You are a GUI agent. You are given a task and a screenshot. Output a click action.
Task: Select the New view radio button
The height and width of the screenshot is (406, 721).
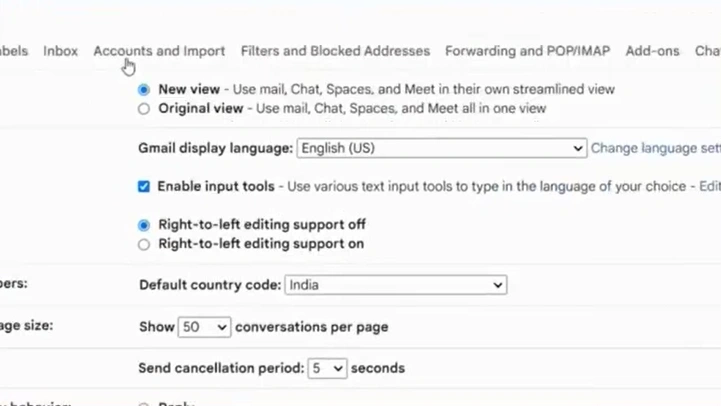[144, 90]
